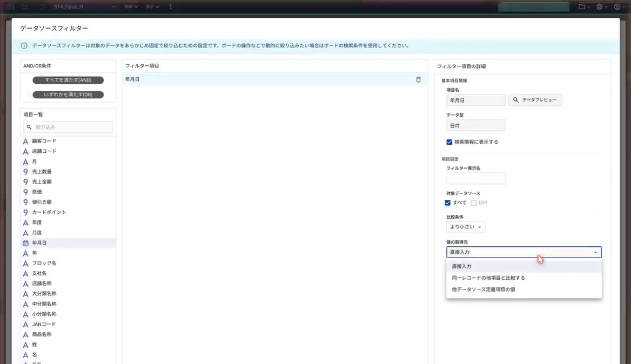Click the データ型 field showing 日付
631x364 pixels.
tap(475, 125)
